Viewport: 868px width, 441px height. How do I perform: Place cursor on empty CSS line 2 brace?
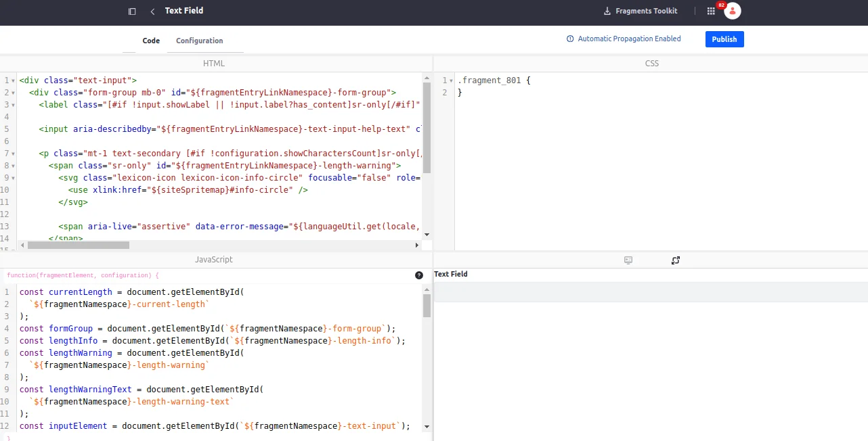[460, 93]
